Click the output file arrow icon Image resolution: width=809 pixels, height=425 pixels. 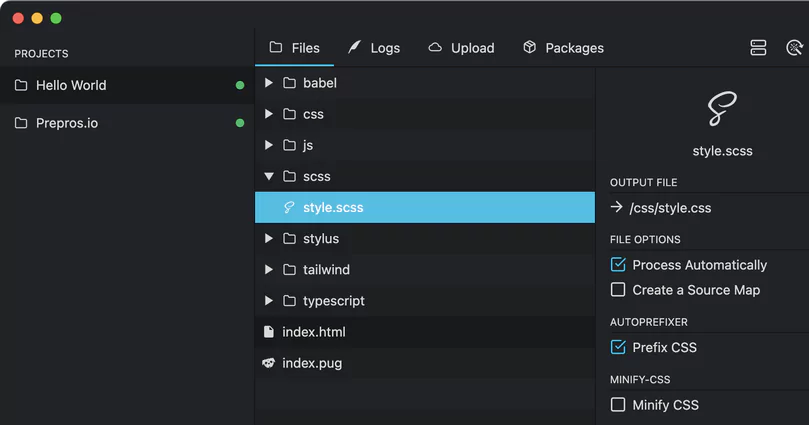coord(616,207)
